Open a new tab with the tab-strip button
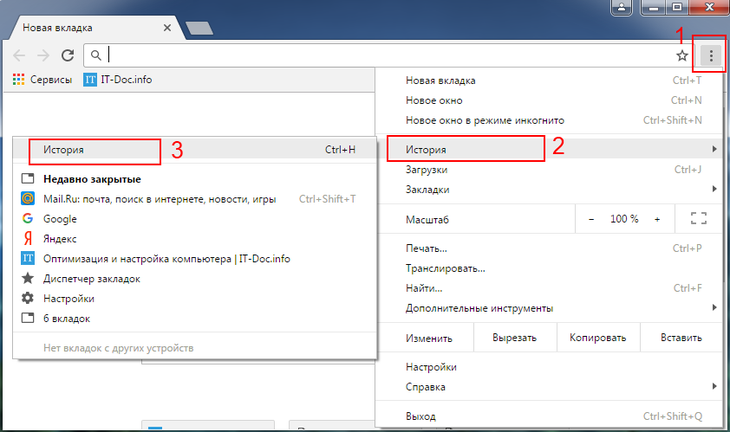 pyautogui.click(x=199, y=28)
